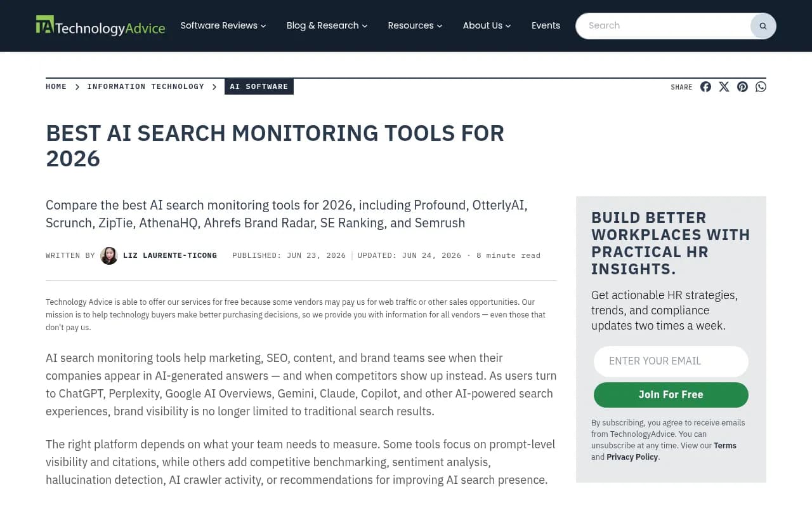Share the article on X

pos(724,86)
